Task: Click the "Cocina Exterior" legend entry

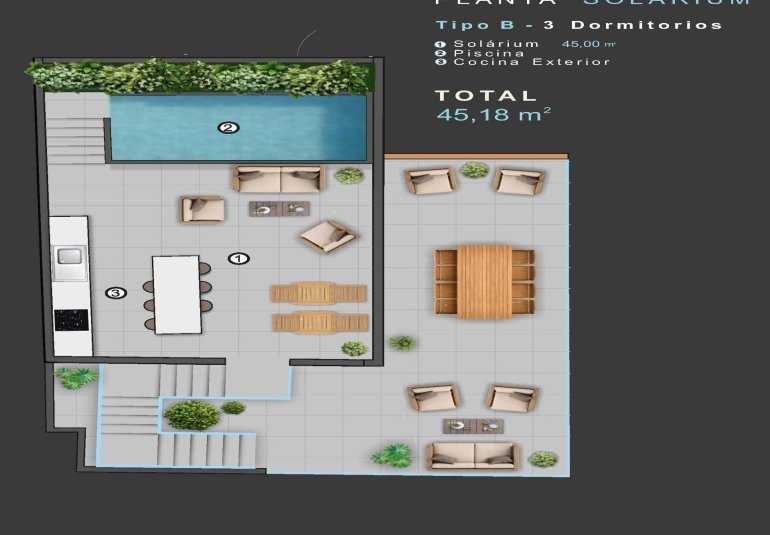Action: (531, 62)
